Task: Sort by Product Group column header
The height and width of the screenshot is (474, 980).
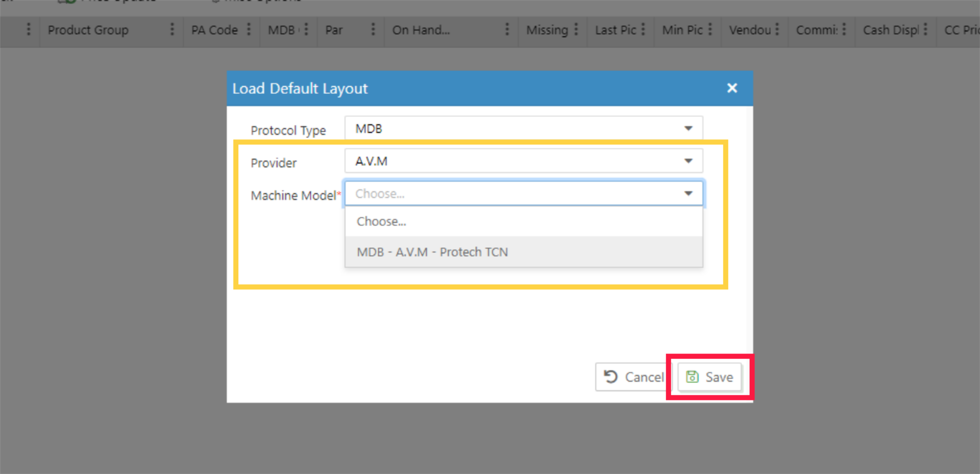Action: pyautogui.click(x=88, y=30)
